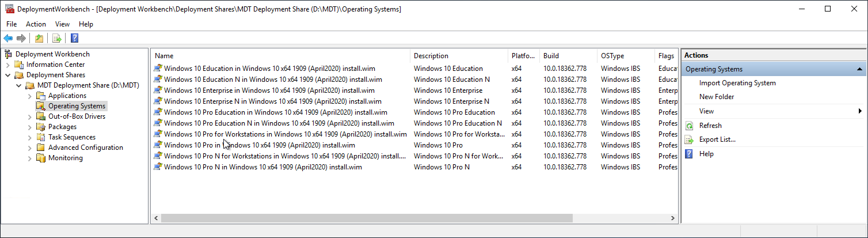This screenshot has width=868, height=238.
Task: Click the icon beside Windows 10 Education install.wim
Action: [158, 69]
